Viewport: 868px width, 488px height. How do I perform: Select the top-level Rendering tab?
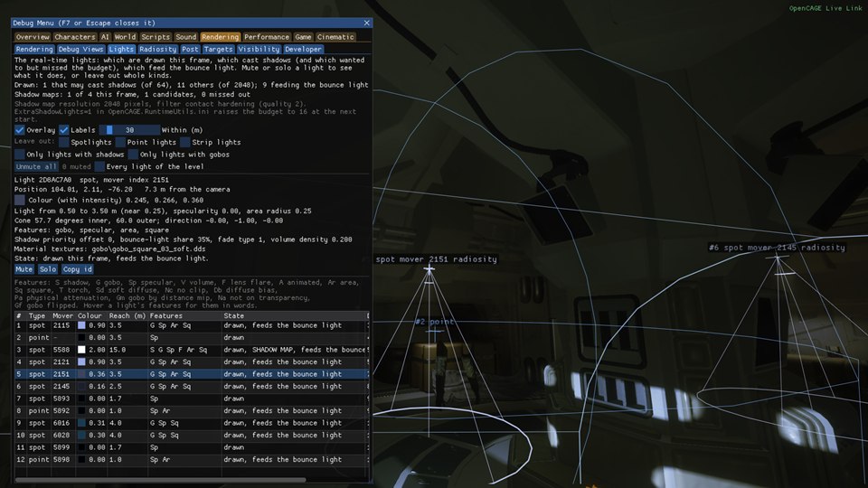tap(220, 37)
